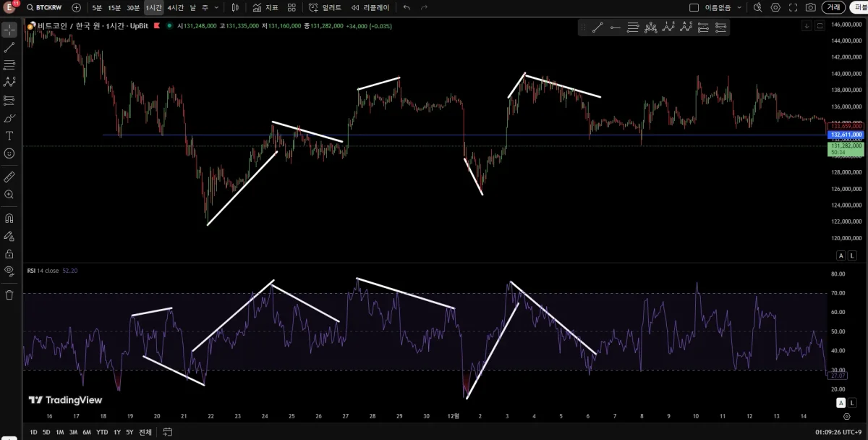868x440 pixels.
Task: Open the Fibonacci retracement tool
Action: coord(9,65)
